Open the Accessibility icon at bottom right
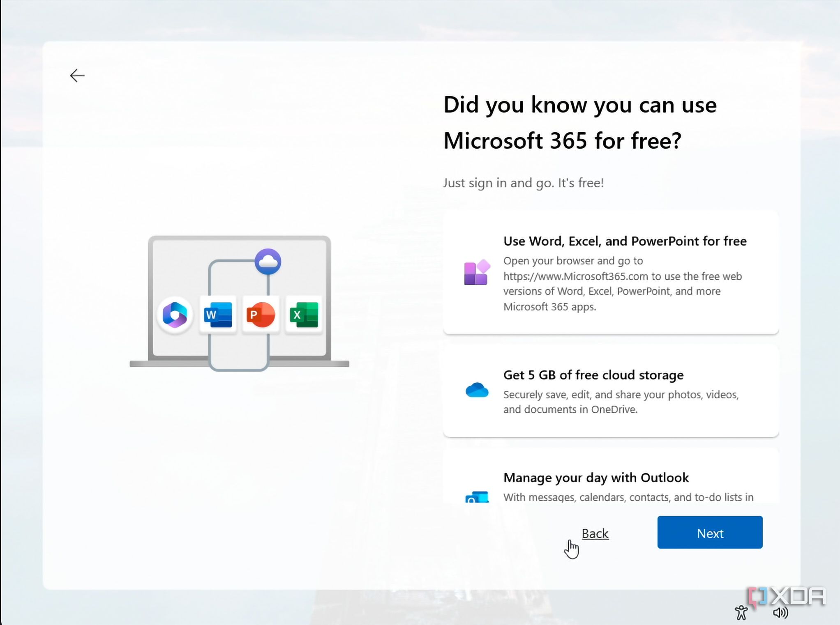 [741, 613]
